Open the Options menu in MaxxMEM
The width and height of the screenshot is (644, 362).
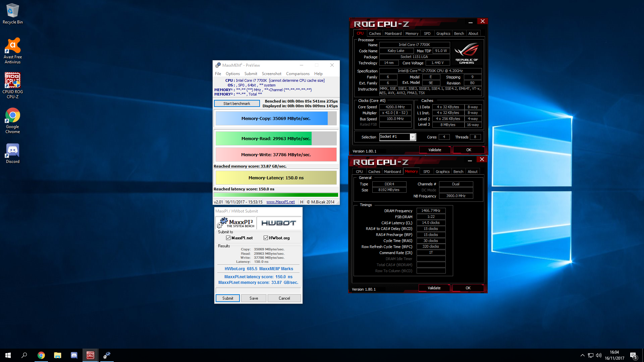point(233,74)
